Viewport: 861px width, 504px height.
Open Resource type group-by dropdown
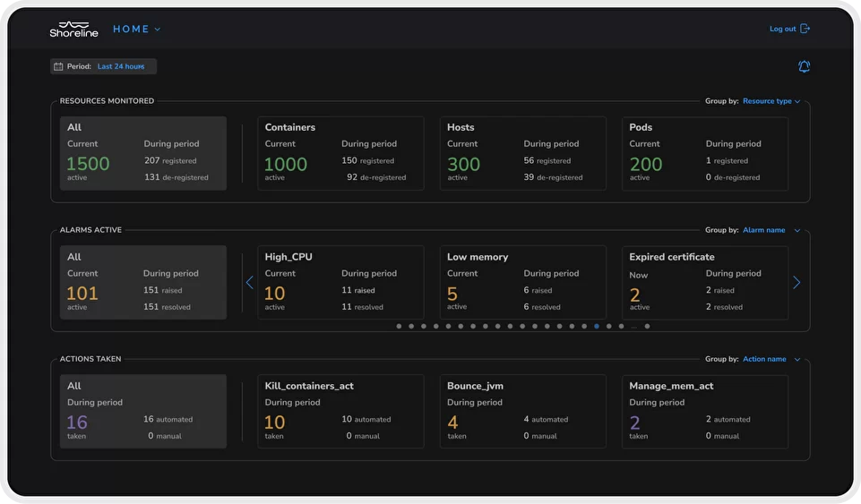click(x=771, y=101)
